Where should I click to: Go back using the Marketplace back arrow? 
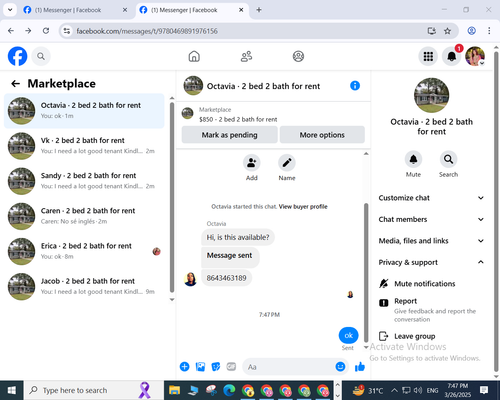click(16, 84)
